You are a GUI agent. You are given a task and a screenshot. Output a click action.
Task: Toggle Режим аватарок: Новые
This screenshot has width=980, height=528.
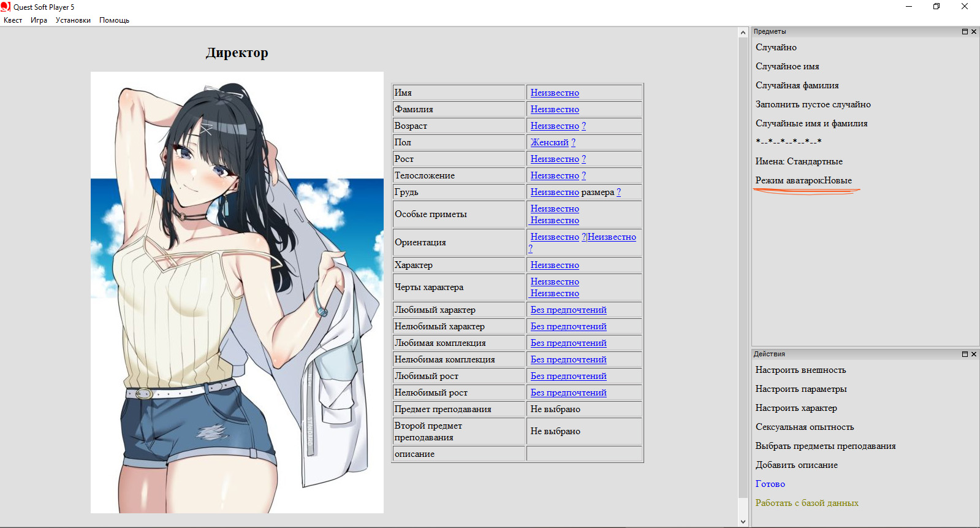pos(803,180)
